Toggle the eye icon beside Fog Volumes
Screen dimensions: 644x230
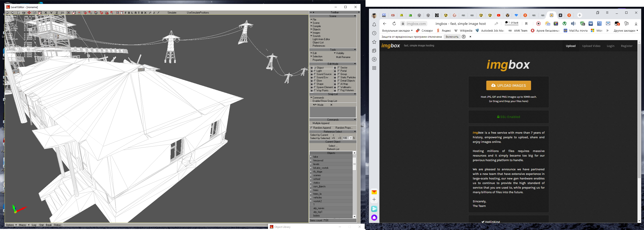tap(335, 91)
